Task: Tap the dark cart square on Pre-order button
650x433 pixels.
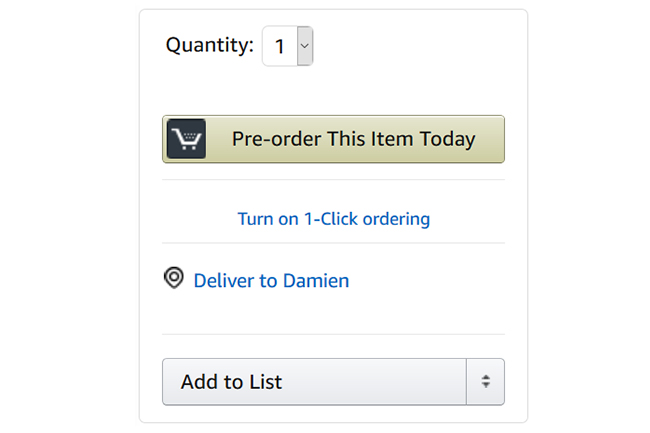Action: [186, 139]
